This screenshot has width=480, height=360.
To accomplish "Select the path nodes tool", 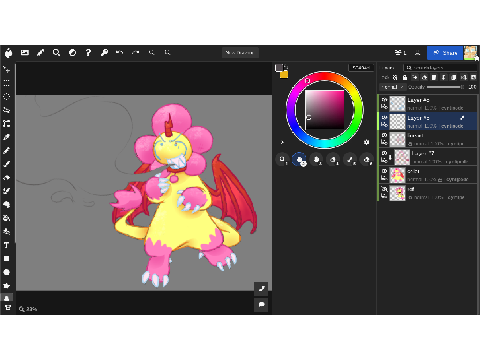I will (7, 124).
